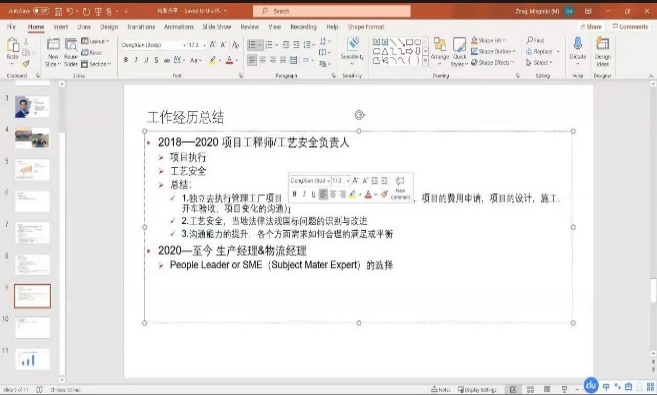657x395 pixels.
Task: Toggle Bold formatting in ribbon Font group
Action: pyautogui.click(x=126, y=60)
